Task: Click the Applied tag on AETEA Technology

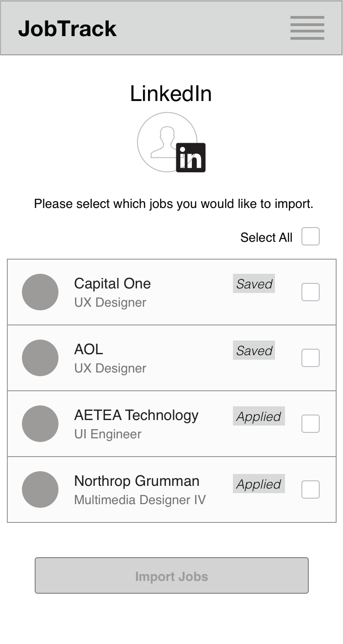Action: 259,416
